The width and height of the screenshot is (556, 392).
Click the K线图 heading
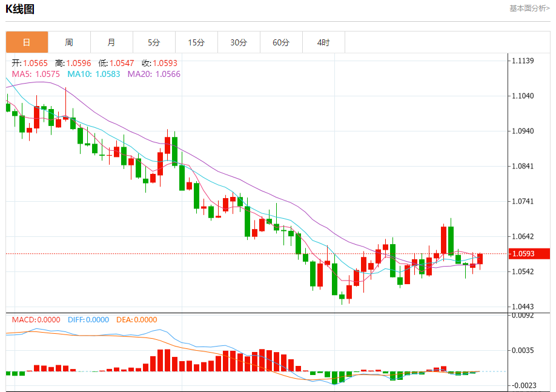pyautogui.click(x=20, y=9)
